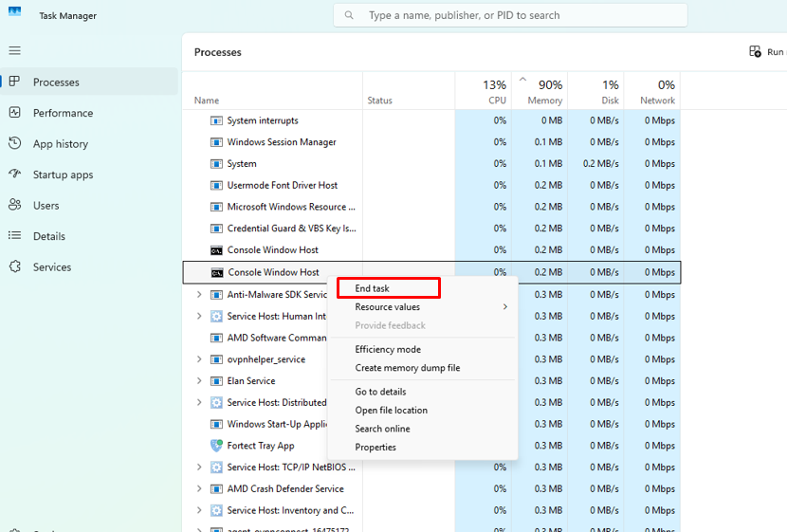The width and height of the screenshot is (787, 532).
Task: Open the Performance page icon
Action: tap(14, 113)
